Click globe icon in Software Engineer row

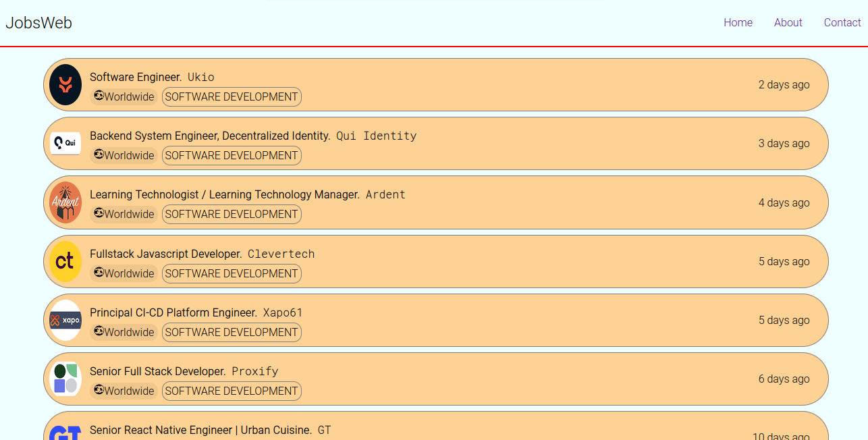click(x=99, y=96)
